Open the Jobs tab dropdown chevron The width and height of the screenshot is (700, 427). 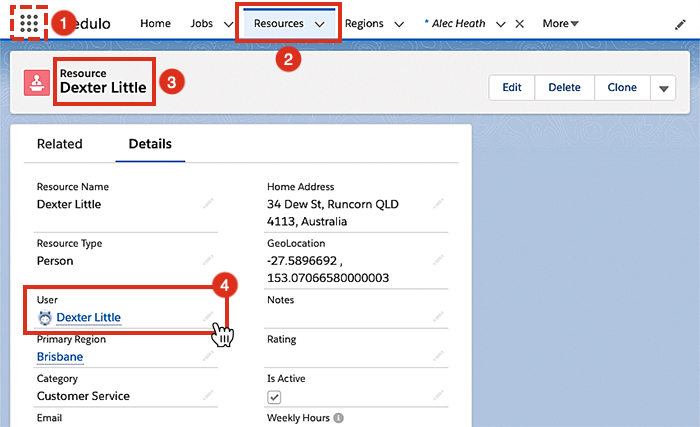click(x=229, y=23)
